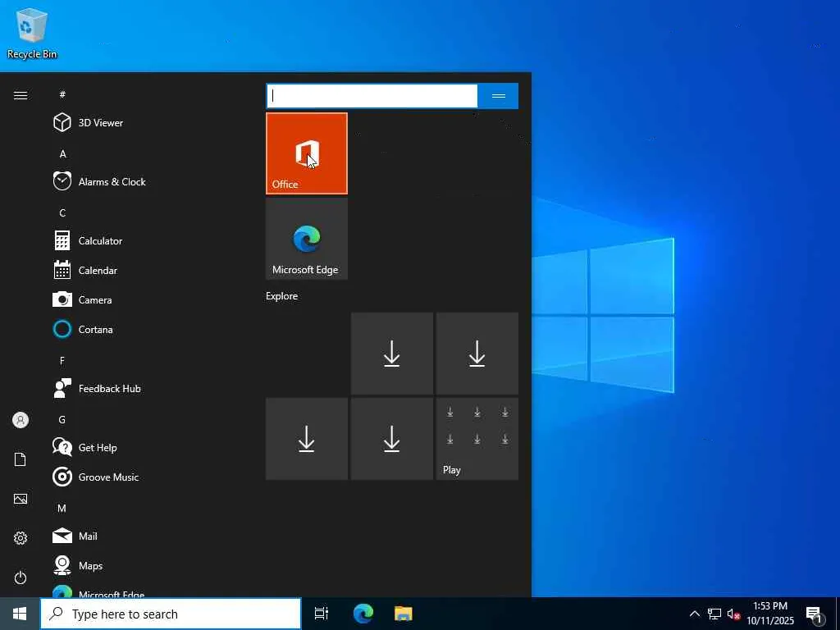The height and width of the screenshot is (630, 840).
Task: Select the Recycle Bin desktop icon
Action: pyautogui.click(x=32, y=33)
